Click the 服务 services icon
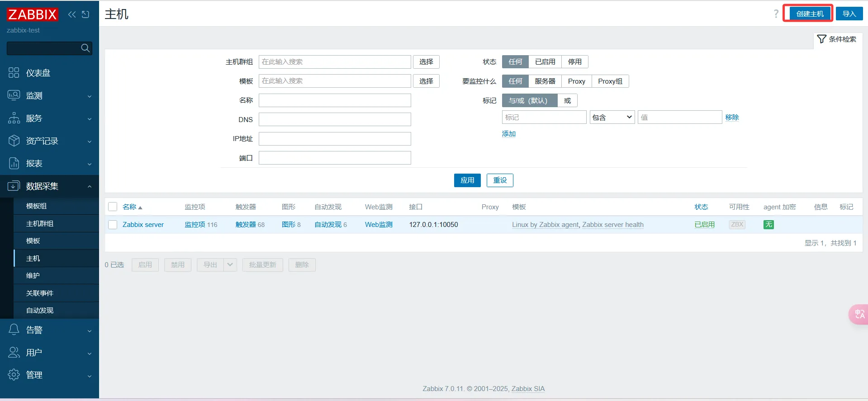Screen dimensions: 868x401 [14, 118]
